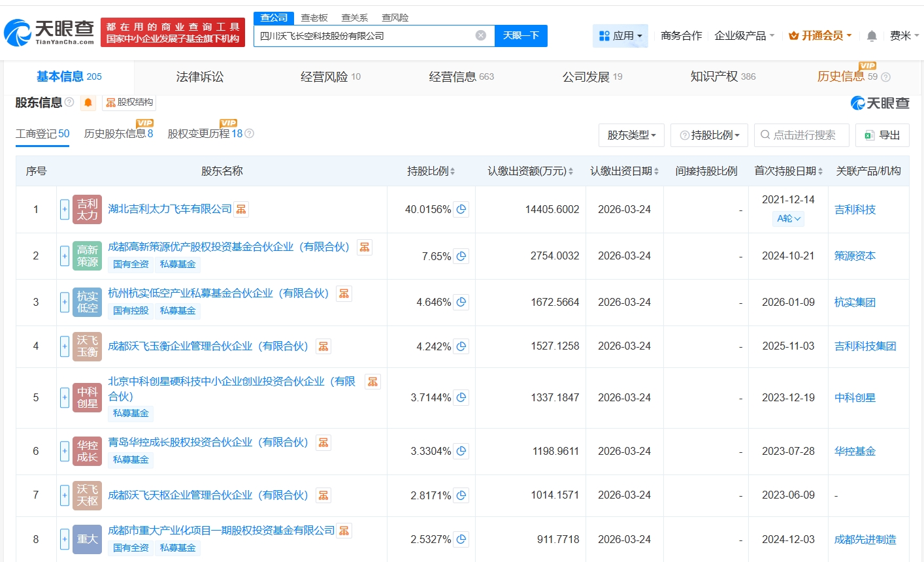Open equity structure icon beside 成都沃飞天枢企业管理合伙企业
This screenshot has width=924, height=562.
323,495
